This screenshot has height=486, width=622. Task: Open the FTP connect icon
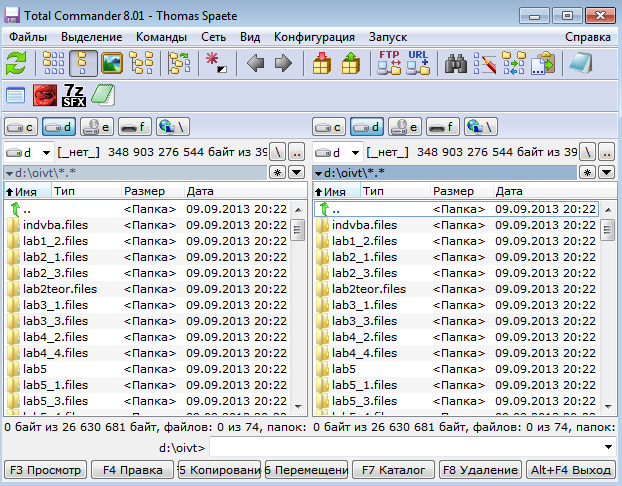click(389, 63)
